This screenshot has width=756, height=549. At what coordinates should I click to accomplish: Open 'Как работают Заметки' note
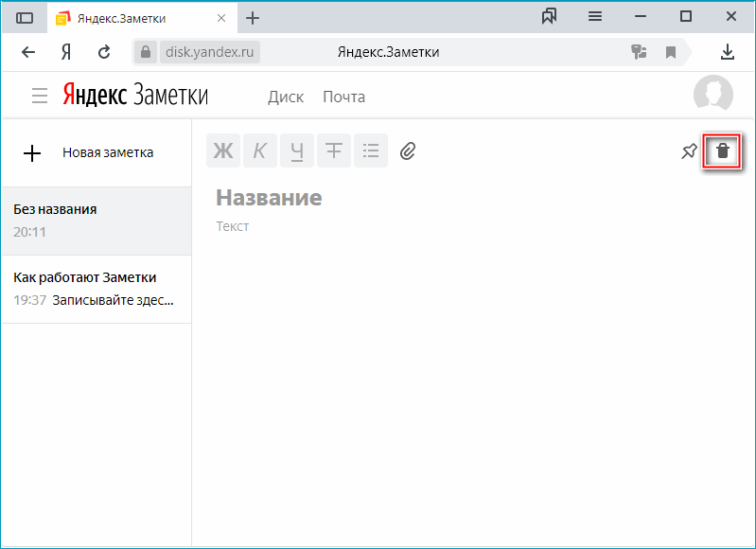point(96,289)
